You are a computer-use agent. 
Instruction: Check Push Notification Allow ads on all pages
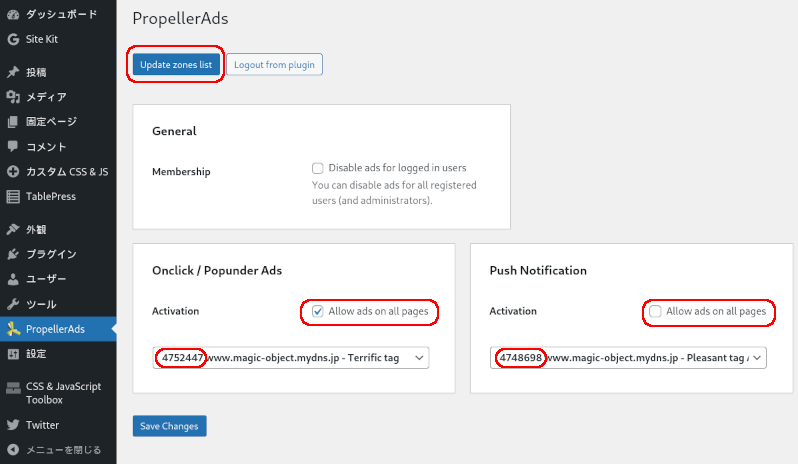(656, 311)
